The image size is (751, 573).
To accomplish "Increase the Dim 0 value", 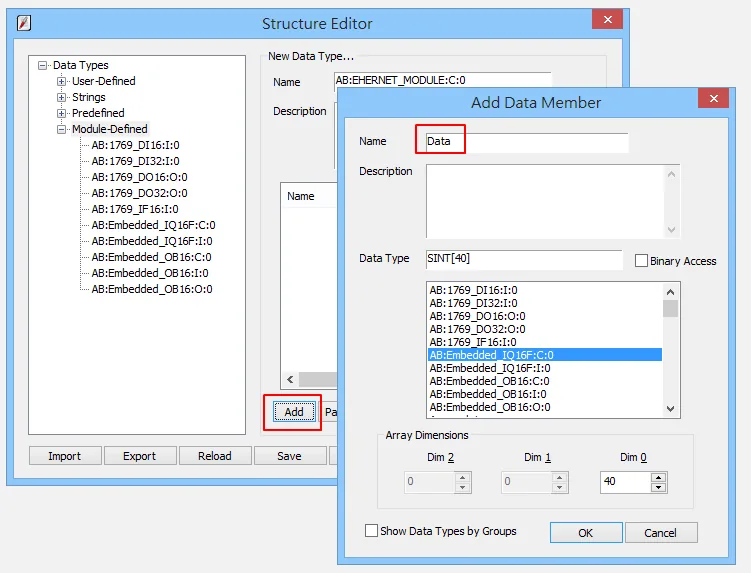I will (x=659, y=478).
